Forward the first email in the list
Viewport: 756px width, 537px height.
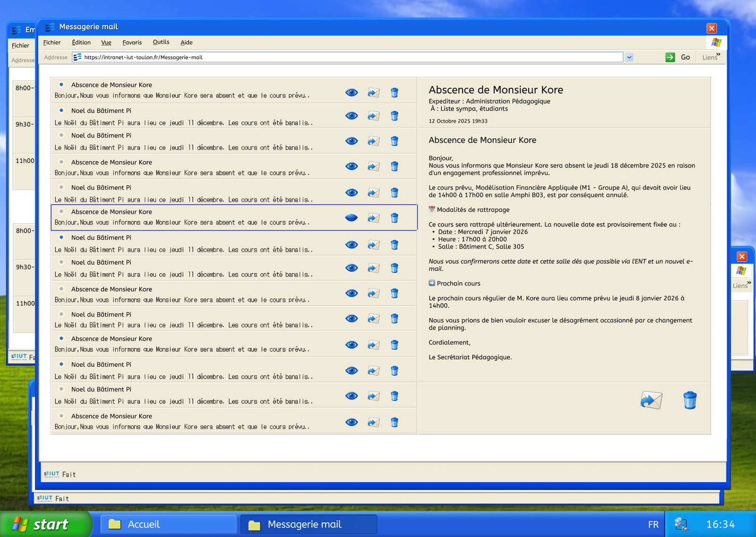coord(374,93)
